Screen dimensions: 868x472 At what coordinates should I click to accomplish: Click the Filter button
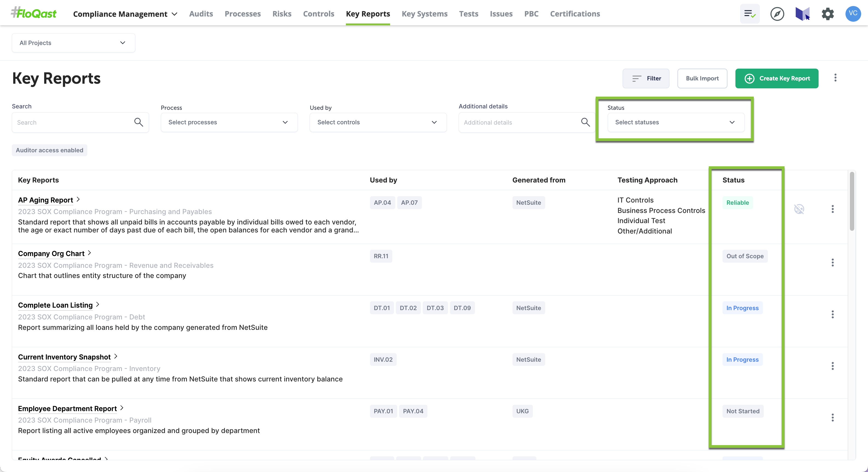(x=646, y=78)
